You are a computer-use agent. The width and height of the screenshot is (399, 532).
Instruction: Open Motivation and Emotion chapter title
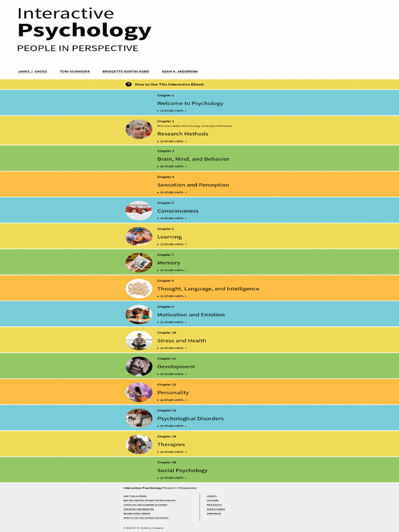coord(191,314)
